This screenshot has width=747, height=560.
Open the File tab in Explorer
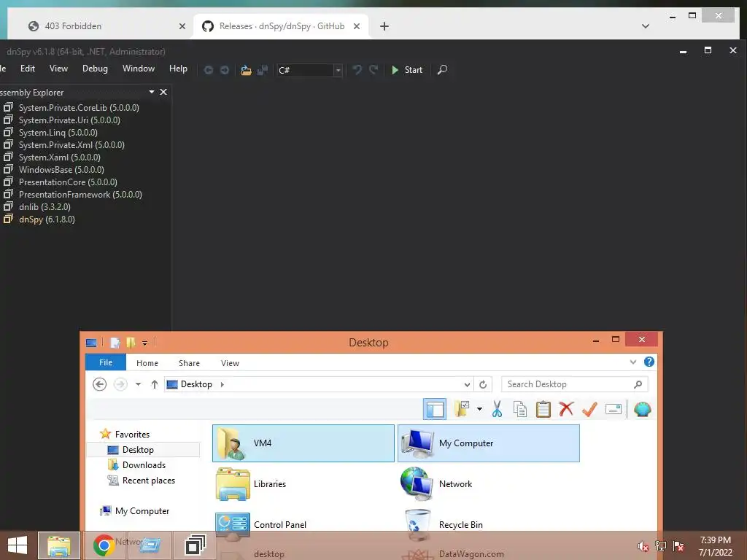(x=106, y=362)
